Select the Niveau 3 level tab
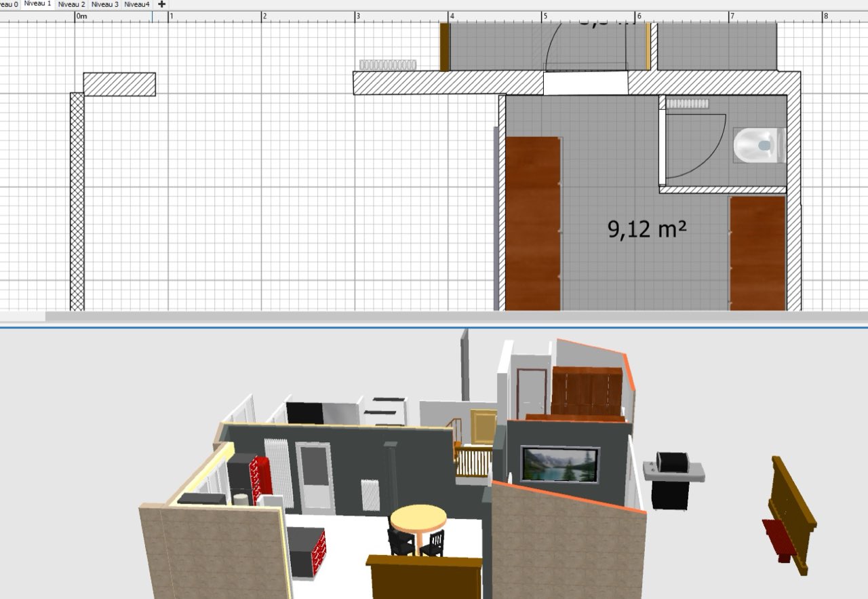868x599 pixels. pyautogui.click(x=104, y=4)
